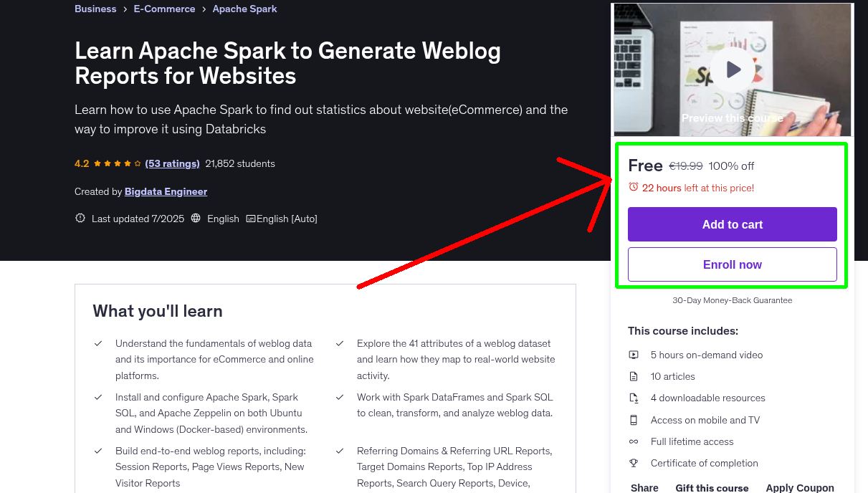Open the 53 ratings link
868x493 pixels.
click(x=172, y=163)
